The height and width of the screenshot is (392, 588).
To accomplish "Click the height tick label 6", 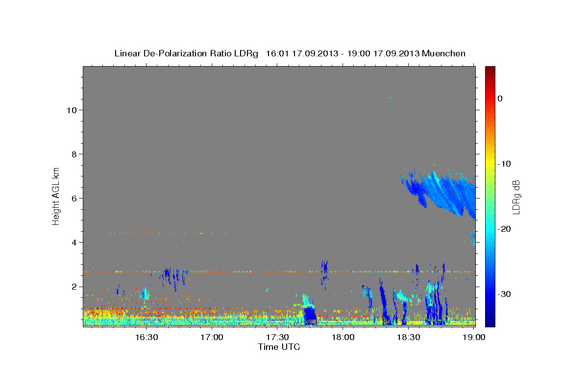I will coord(73,198).
